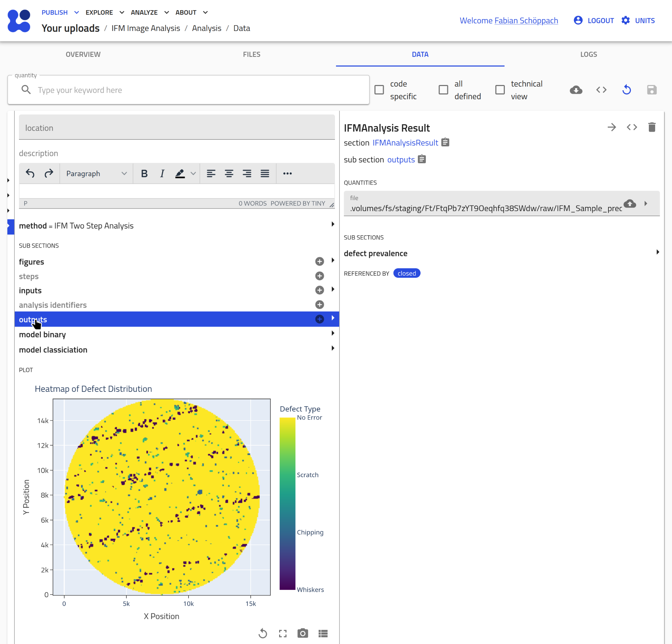Click the reload entry icon in toolbar
672x644 pixels.
[x=626, y=90]
